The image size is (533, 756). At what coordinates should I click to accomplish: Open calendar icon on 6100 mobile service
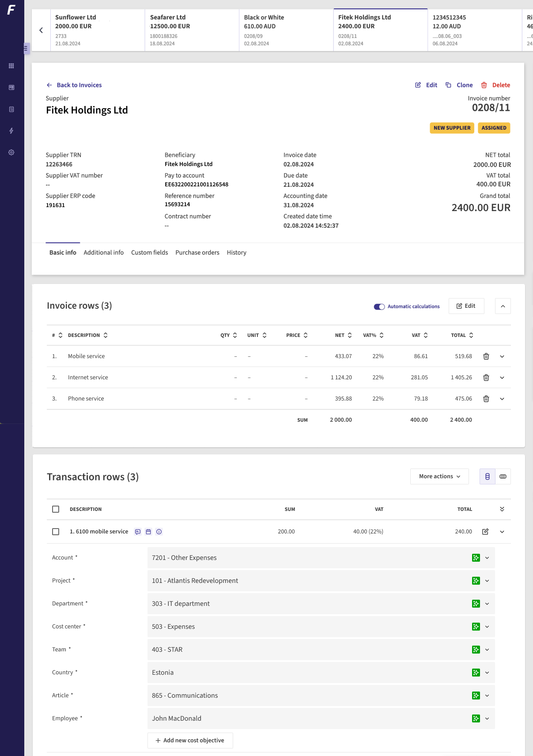pyautogui.click(x=148, y=532)
